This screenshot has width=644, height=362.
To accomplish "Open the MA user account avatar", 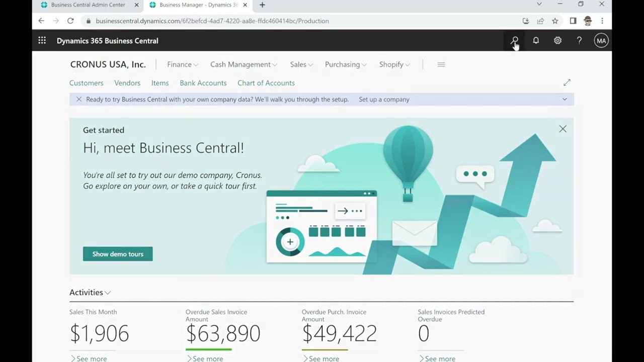I will (601, 41).
